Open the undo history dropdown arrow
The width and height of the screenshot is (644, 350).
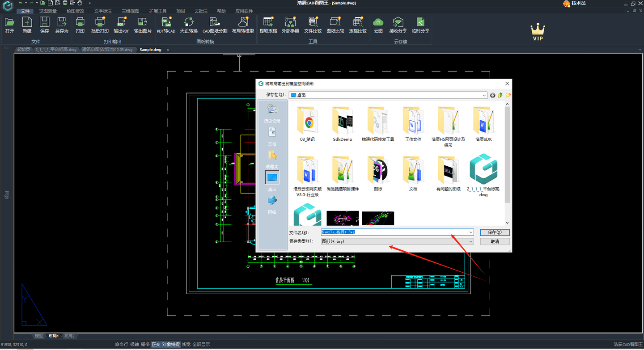(x=25, y=3)
